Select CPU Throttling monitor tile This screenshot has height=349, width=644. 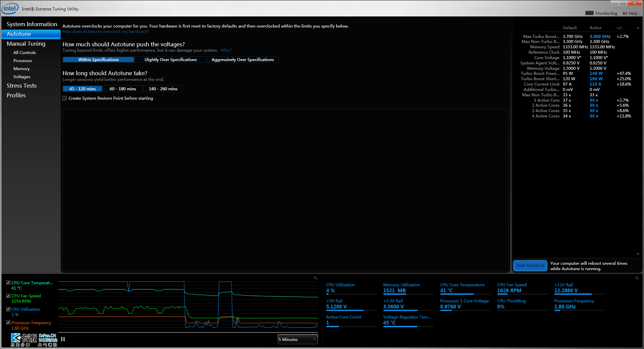coord(522,304)
